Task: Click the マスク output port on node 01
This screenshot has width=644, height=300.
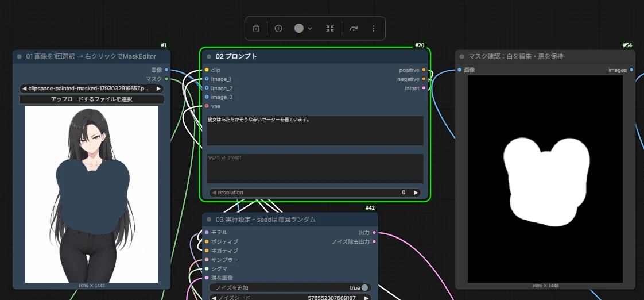Action: (x=166, y=79)
